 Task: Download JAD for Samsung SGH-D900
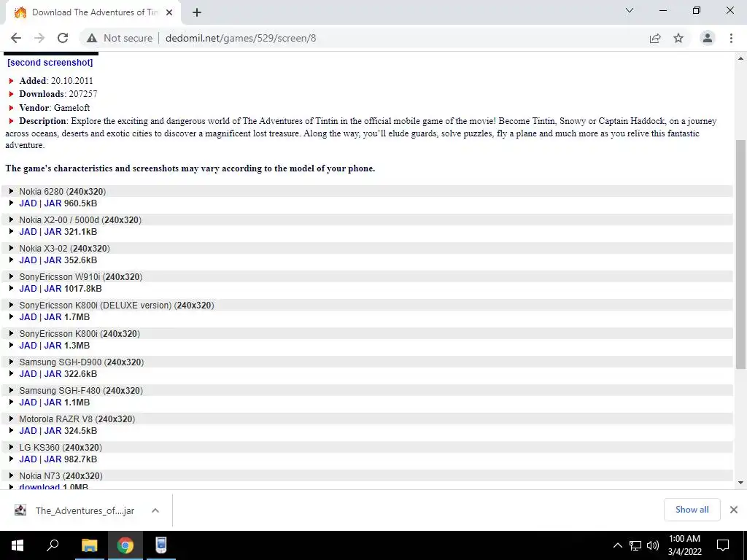tap(28, 374)
